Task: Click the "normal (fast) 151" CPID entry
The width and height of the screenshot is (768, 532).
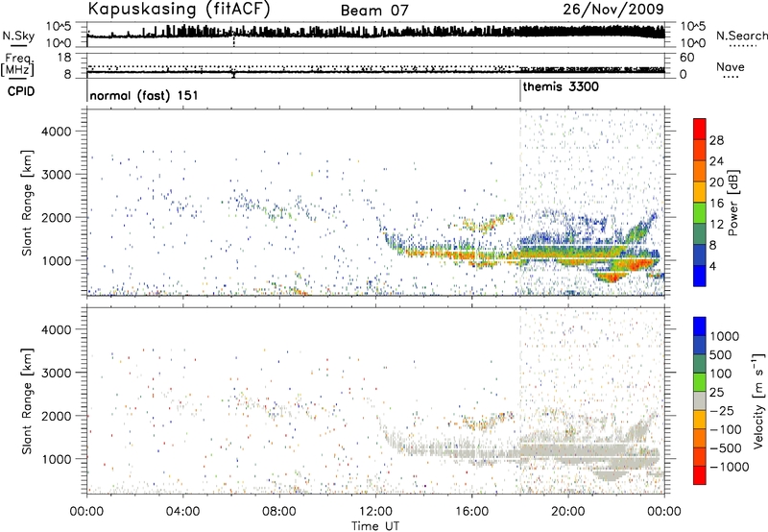Action: pyautogui.click(x=144, y=95)
